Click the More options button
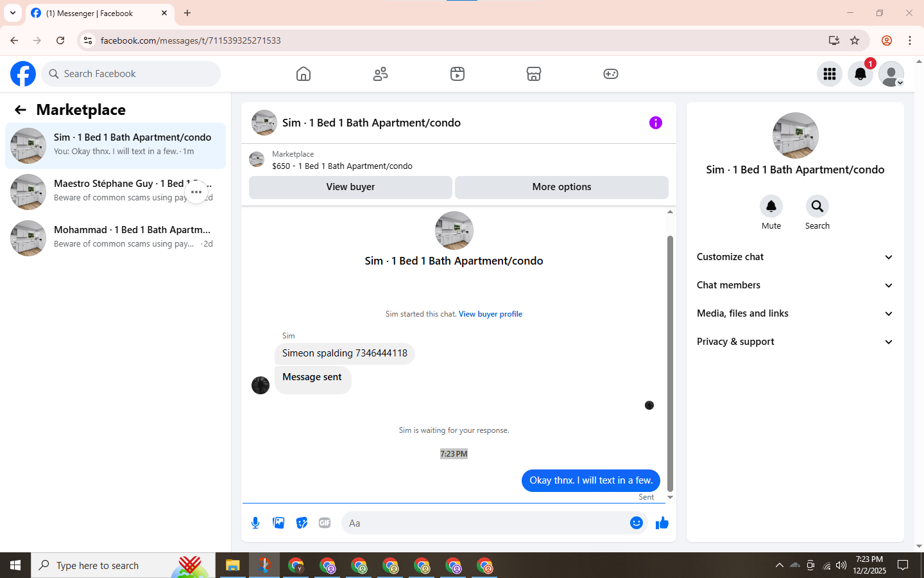 tap(561, 187)
